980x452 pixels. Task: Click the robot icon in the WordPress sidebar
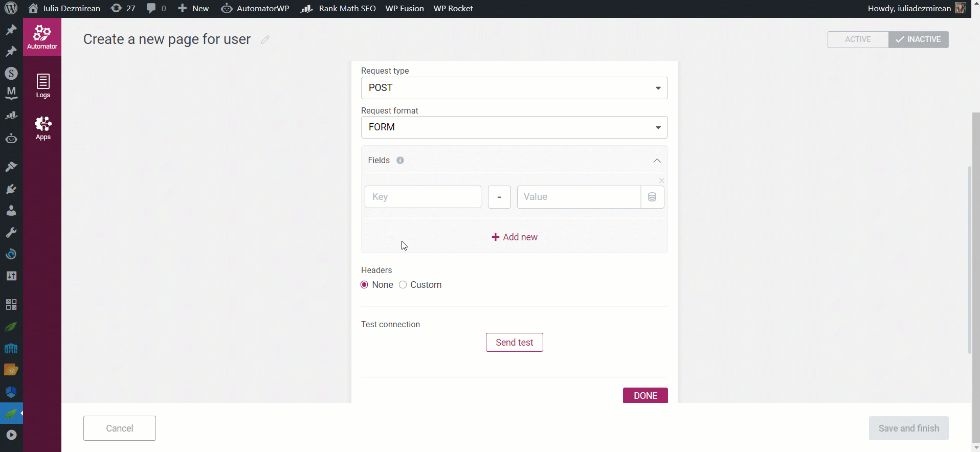tap(11, 139)
